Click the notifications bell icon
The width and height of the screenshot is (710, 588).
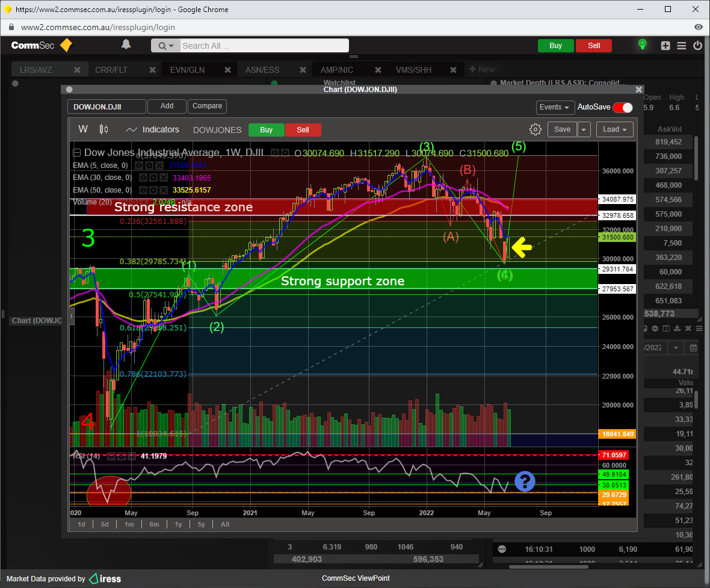pyautogui.click(x=126, y=45)
